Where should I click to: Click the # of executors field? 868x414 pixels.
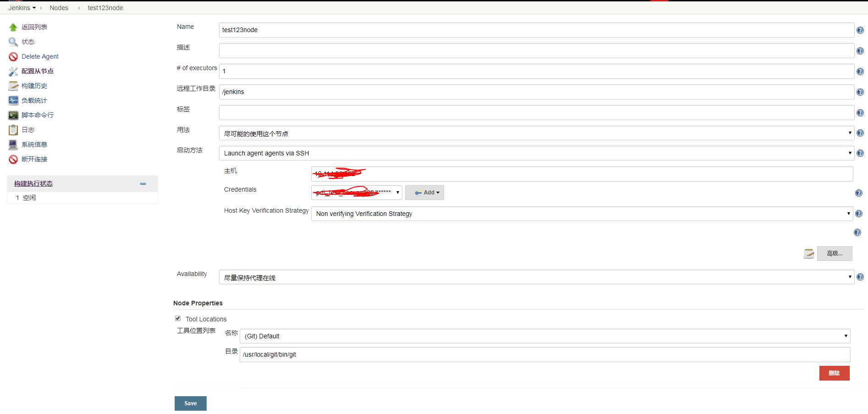[536, 72]
